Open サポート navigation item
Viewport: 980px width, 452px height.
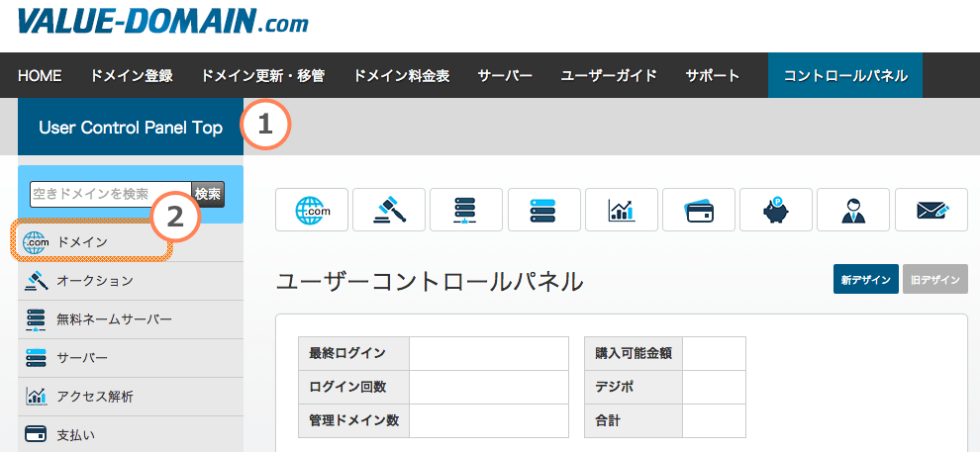click(x=713, y=75)
